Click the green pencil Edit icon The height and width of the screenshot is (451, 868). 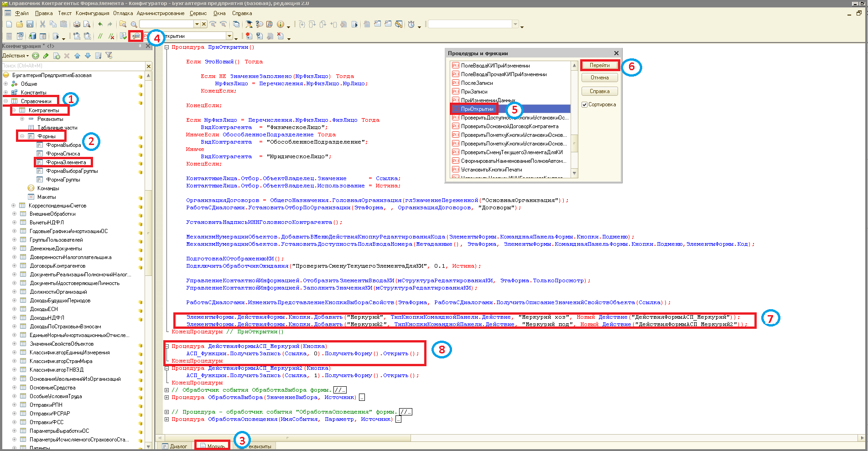pyautogui.click(x=46, y=56)
